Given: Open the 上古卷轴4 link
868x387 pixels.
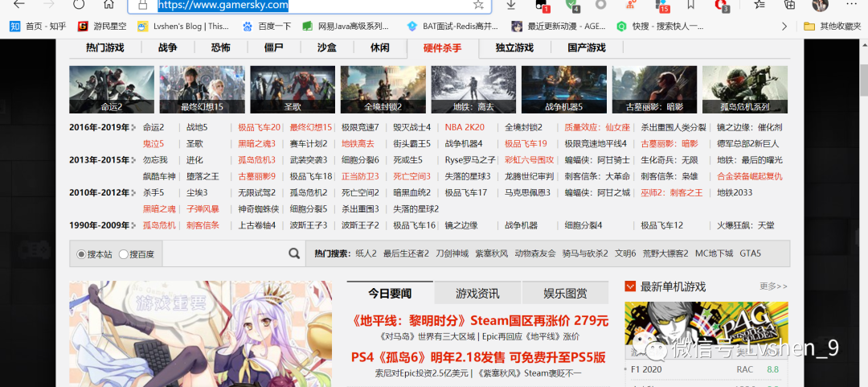Looking at the screenshot, I should coord(257,225).
